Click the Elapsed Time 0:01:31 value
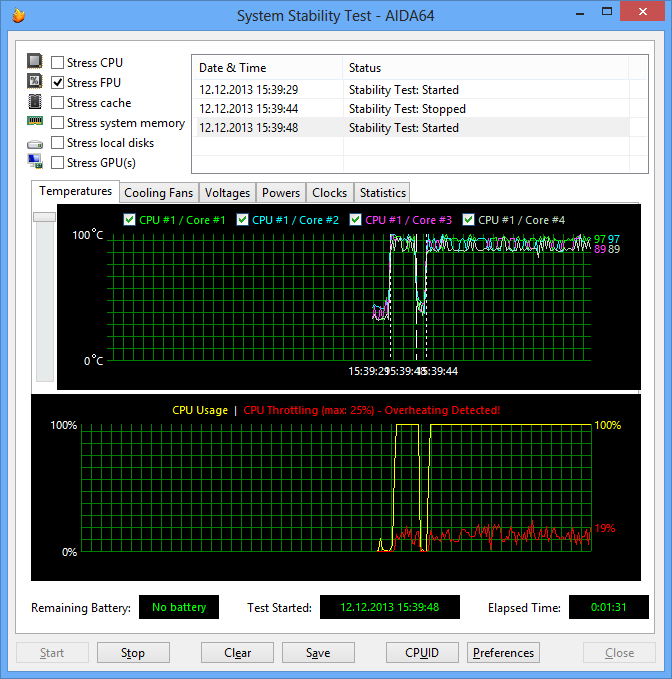 coord(608,607)
